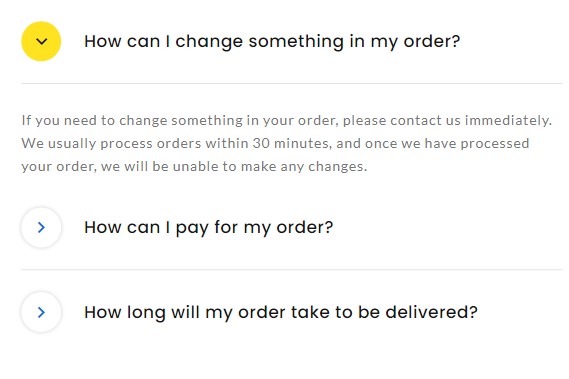The height and width of the screenshot is (379, 569).
Task: Click the divider line under the pay question
Action: (x=292, y=270)
